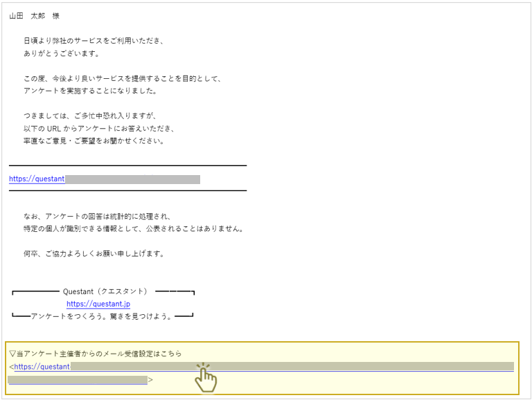Open the https://questant.jp link
This screenshot has width=532, height=400.
(98, 304)
